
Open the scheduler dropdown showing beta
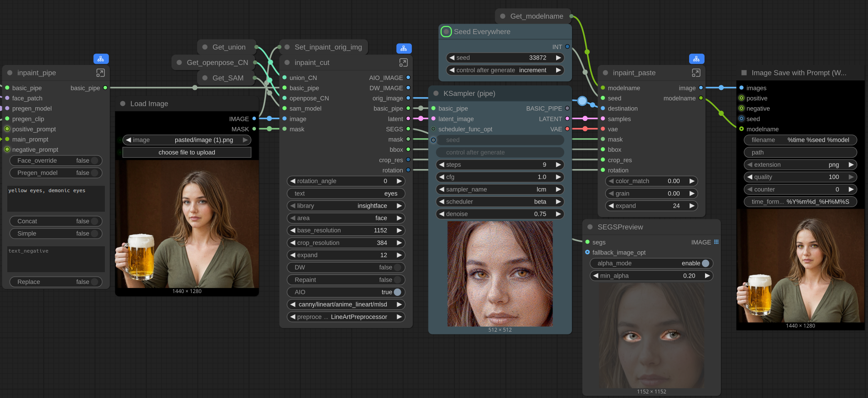pos(499,202)
